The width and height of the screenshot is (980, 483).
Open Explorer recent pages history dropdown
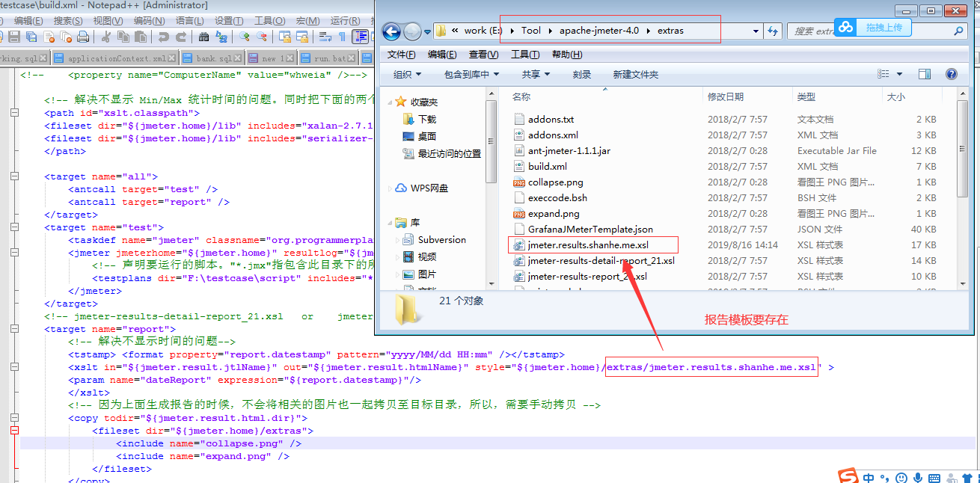427,31
